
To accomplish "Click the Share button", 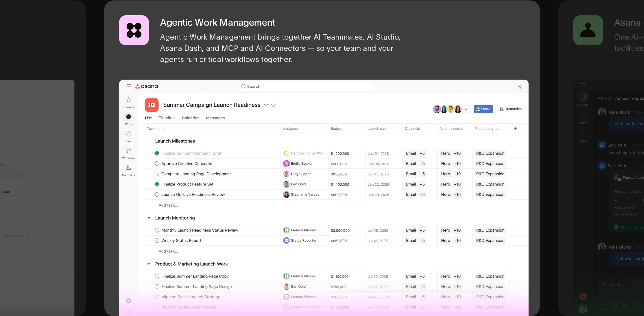I will tap(483, 109).
